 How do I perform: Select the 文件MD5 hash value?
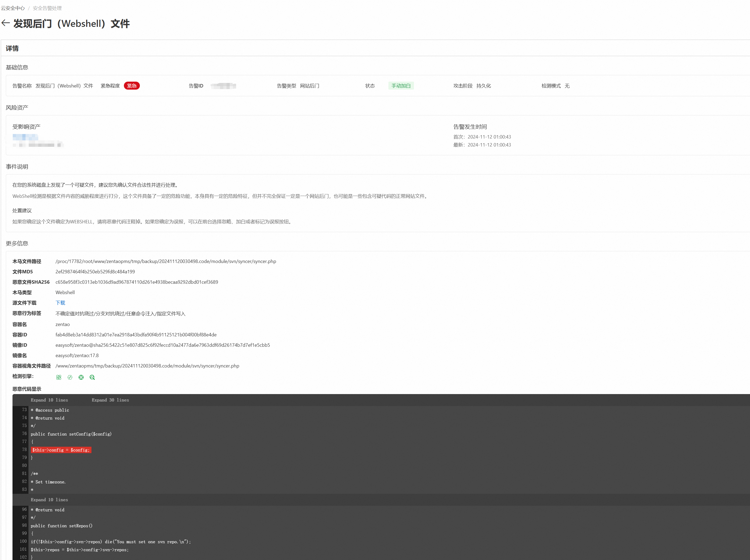(x=95, y=271)
